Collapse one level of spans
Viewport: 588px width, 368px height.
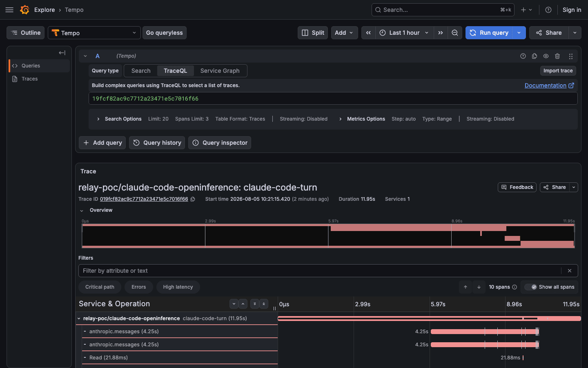[x=243, y=304]
